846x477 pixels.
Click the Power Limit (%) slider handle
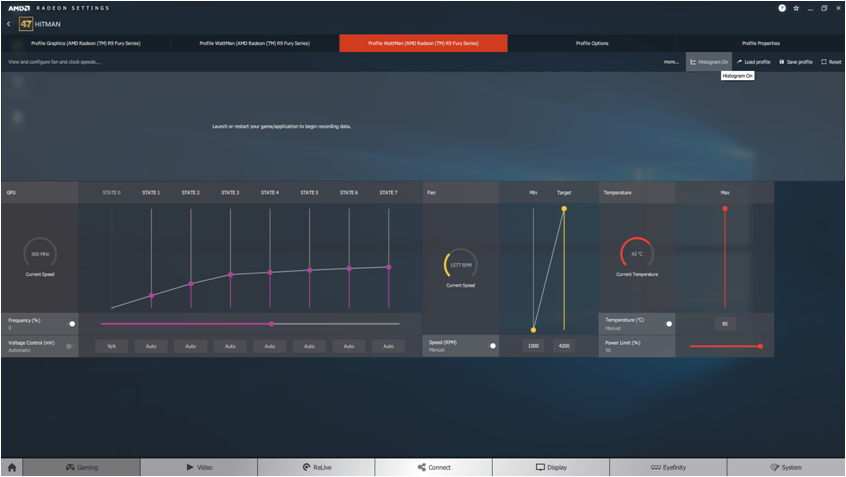coord(760,346)
